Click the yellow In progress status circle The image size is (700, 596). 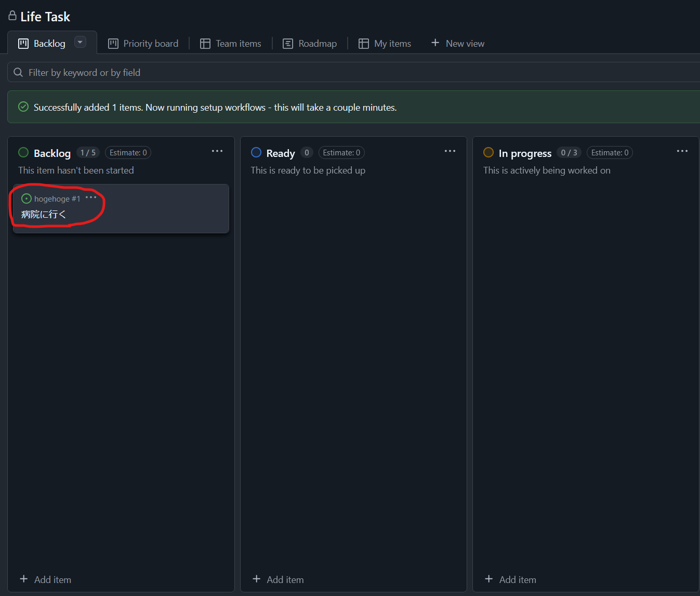click(488, 152)
